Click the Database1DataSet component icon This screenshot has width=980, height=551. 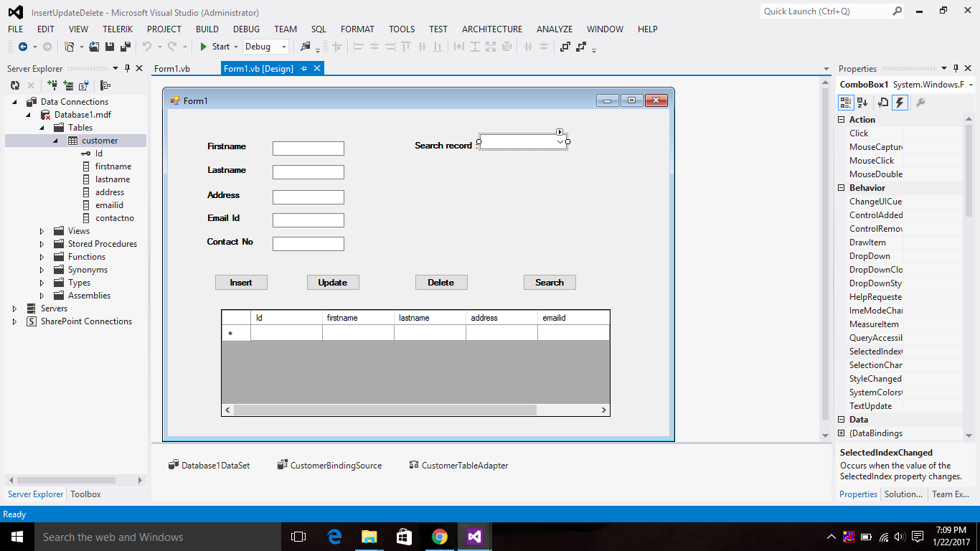point(173,465)
